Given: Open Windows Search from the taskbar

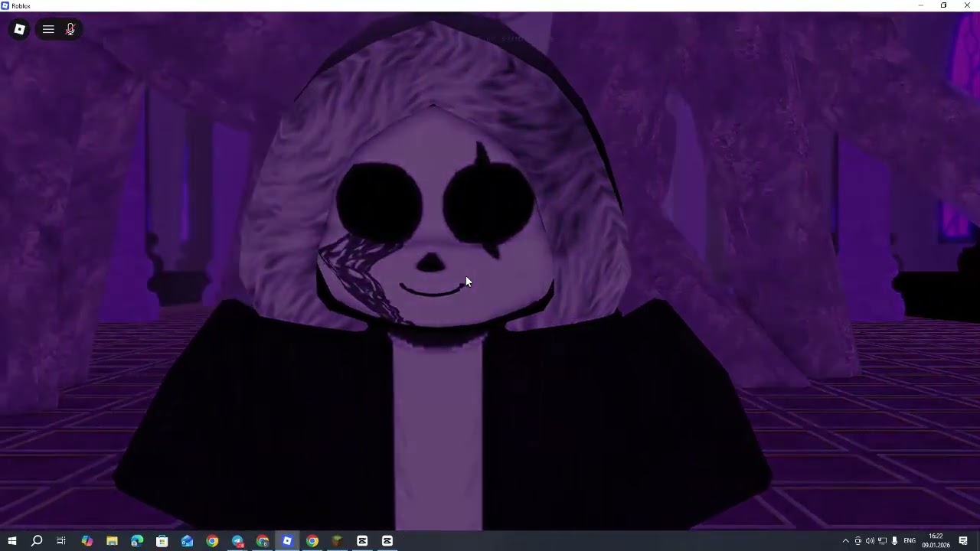Looking at the screenshot, I should 37,541.
